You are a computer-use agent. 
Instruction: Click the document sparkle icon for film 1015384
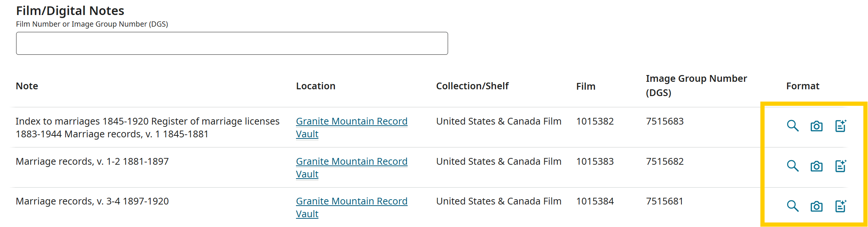(x=840, y=206)
